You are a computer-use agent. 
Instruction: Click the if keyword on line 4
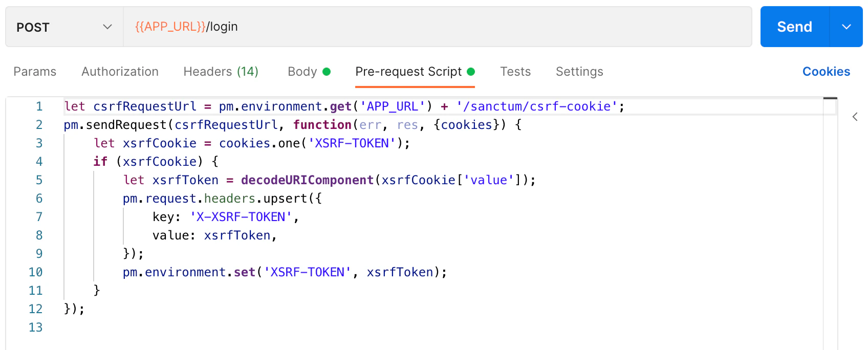tap(100, 162)
